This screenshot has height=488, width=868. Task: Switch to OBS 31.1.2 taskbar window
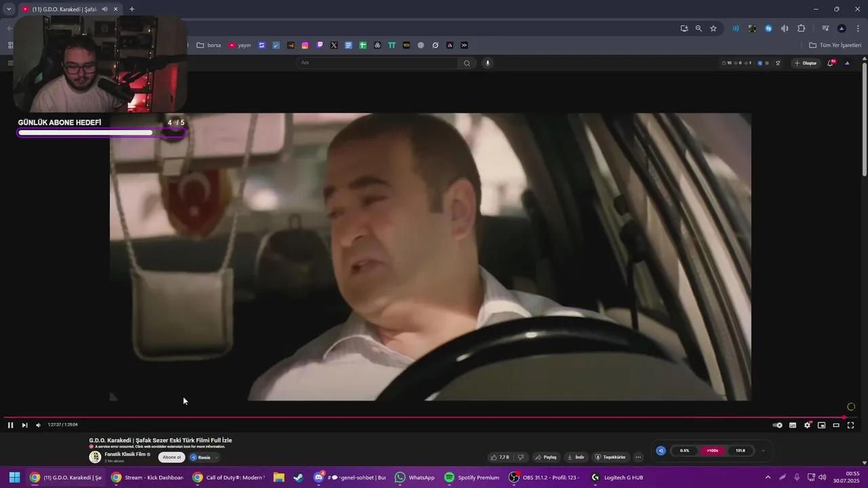tap(545, 477)
